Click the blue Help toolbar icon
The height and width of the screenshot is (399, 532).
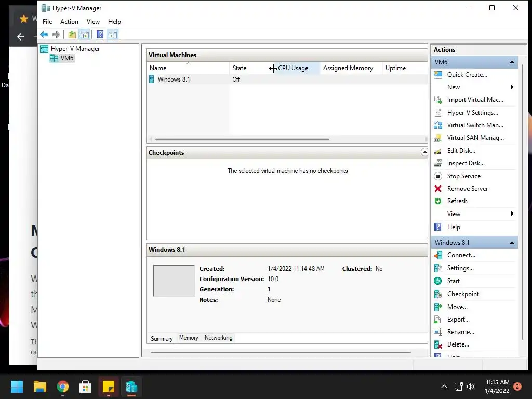(100, 34)
